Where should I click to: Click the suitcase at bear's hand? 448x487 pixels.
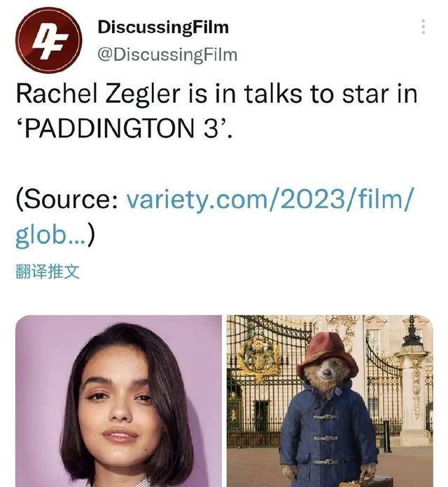tap(367, 481)
